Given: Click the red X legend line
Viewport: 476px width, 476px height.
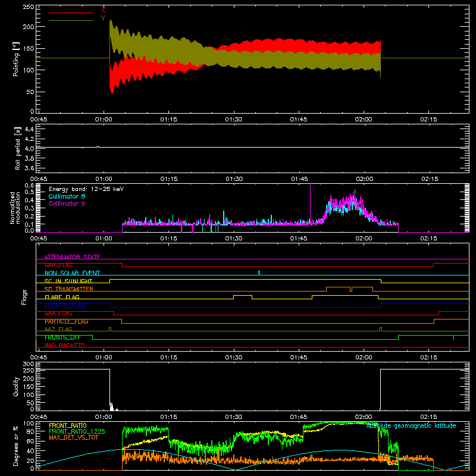Looking at the screenshot, I should click(71, 12).
